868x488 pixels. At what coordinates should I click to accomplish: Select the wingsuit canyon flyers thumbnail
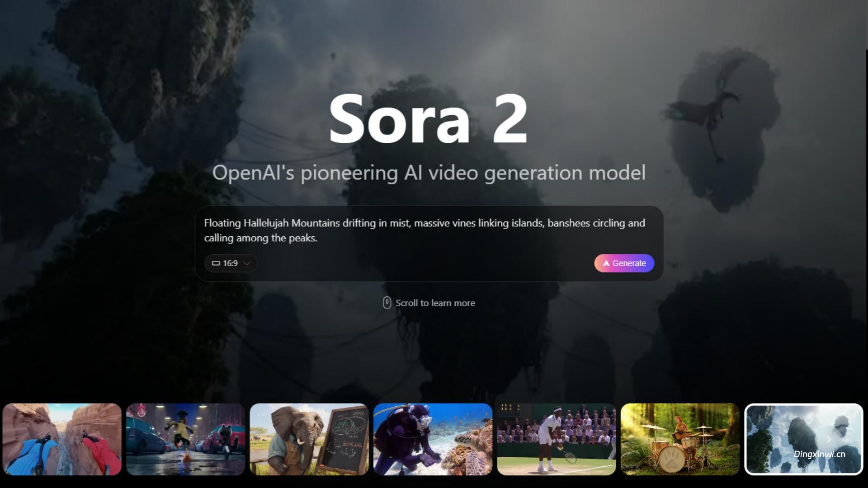tap(62, 439)
